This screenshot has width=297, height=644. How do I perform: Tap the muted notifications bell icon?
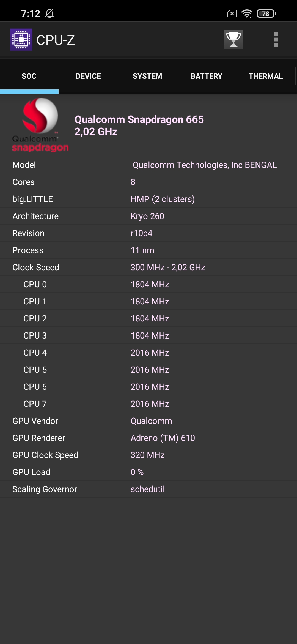(x=50, y=13)
